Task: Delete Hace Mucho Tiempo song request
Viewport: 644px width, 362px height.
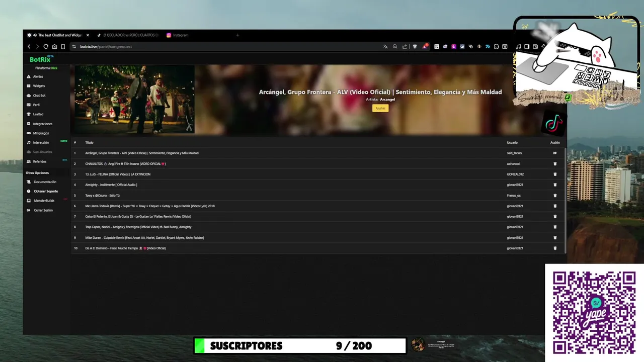Action: [x=555, y=248]
